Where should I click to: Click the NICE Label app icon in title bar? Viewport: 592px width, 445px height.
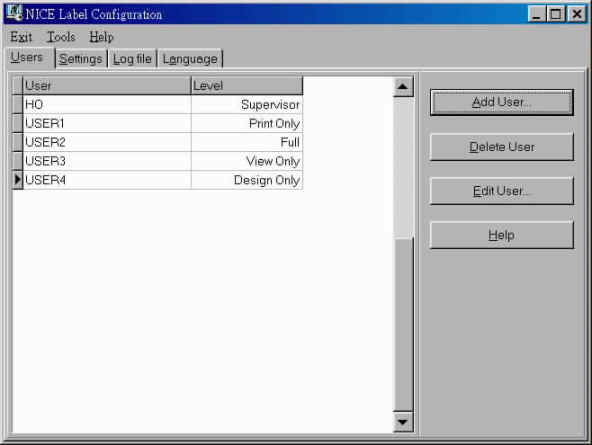pos(15,13)
